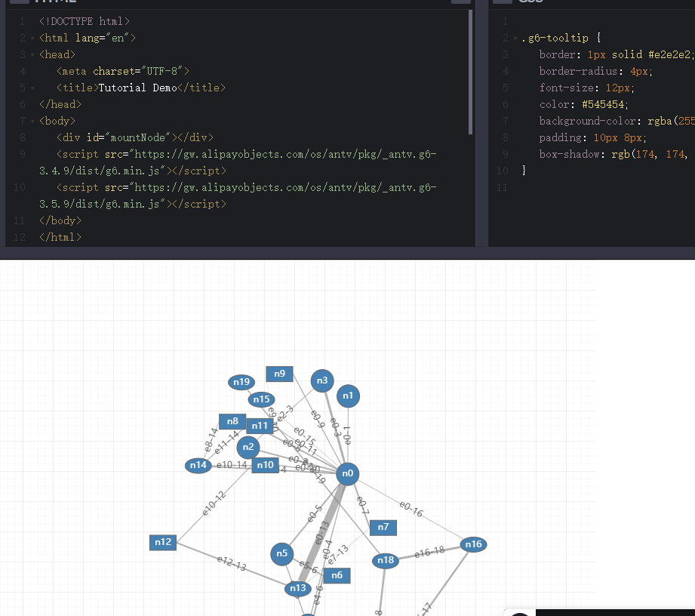Click the edge label e10-12
Viewport: 695px width, 616px height.
click(x=214, y=504)
